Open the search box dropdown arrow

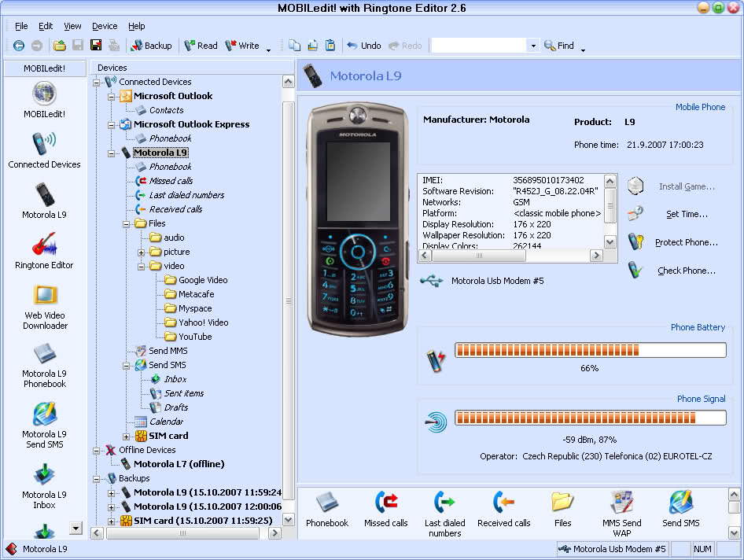pyautogui.click(x=533, y=46)
